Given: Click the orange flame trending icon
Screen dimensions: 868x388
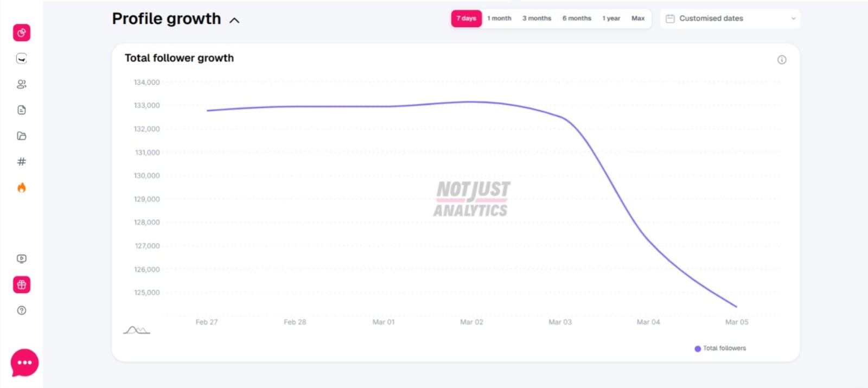Looking at the screenshot, I should pyautogui.click(x=22, y=188).
